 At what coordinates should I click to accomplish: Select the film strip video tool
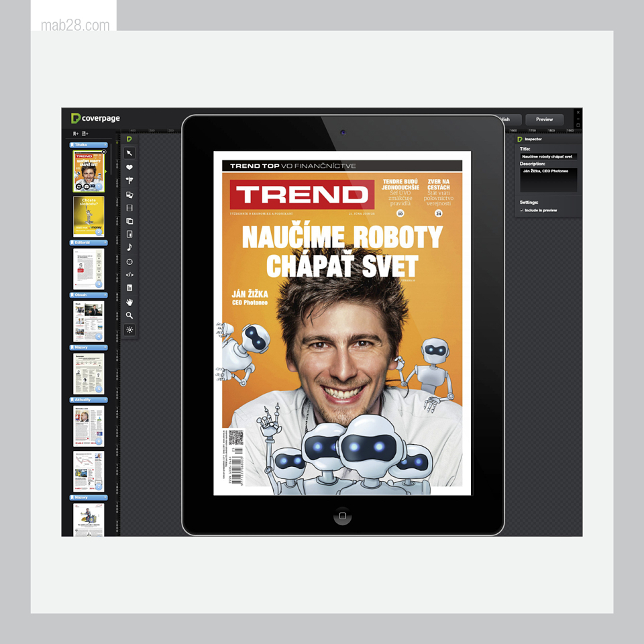click(x=129, y=208)
